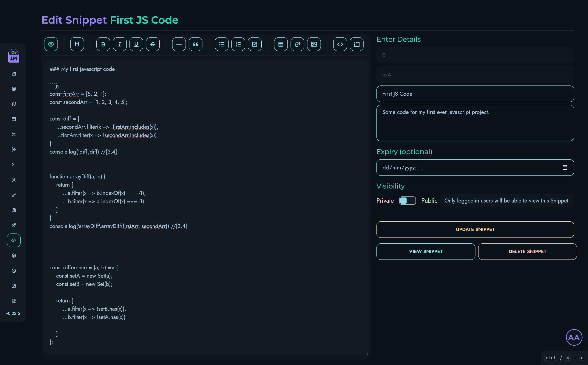Screen dimensions: 588x365
Task: Open the history clock icon in sidebar
Action: tap(14, 271)
